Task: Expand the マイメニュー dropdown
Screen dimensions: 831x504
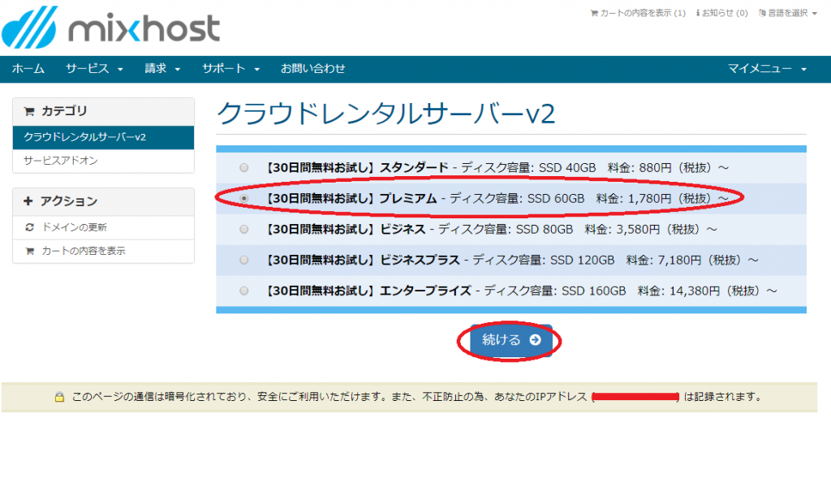Action: click(x=767, y=69)
